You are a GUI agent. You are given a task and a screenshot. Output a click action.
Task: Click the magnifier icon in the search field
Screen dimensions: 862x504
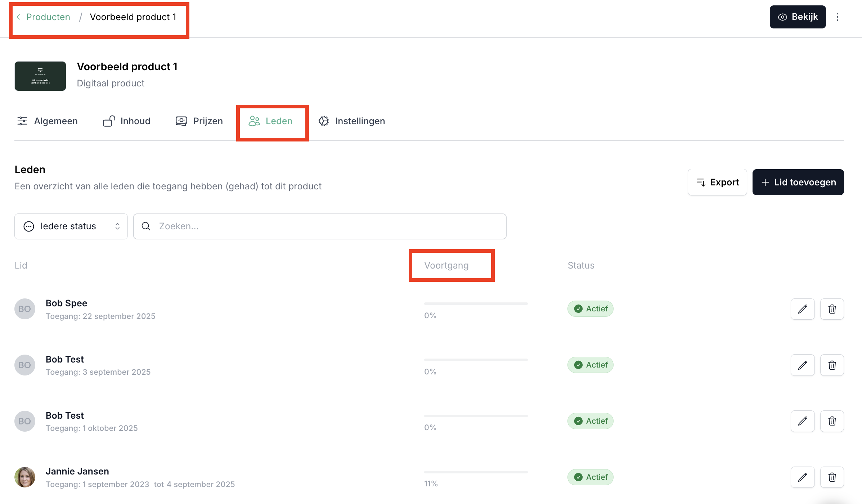pos(146,226)
